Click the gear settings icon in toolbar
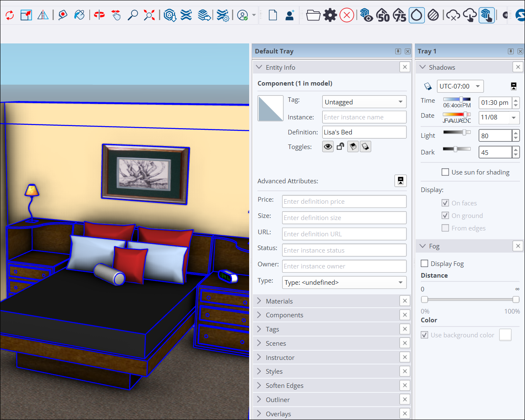525x420 pixels. pyautogui.click(x=330, y=15)
